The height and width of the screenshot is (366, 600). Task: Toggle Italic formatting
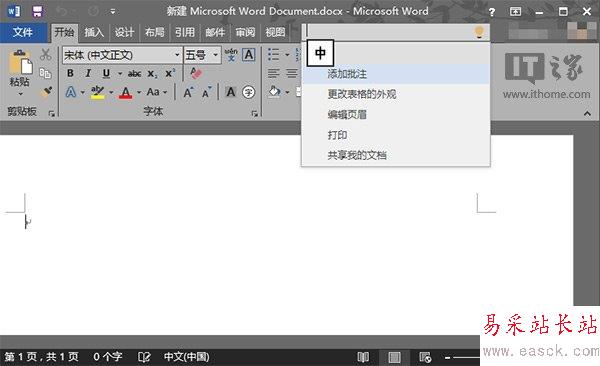(88, 73)
